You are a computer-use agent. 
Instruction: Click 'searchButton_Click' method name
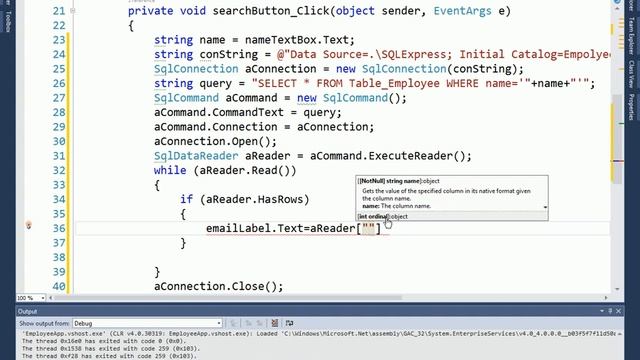click(271, 11)
